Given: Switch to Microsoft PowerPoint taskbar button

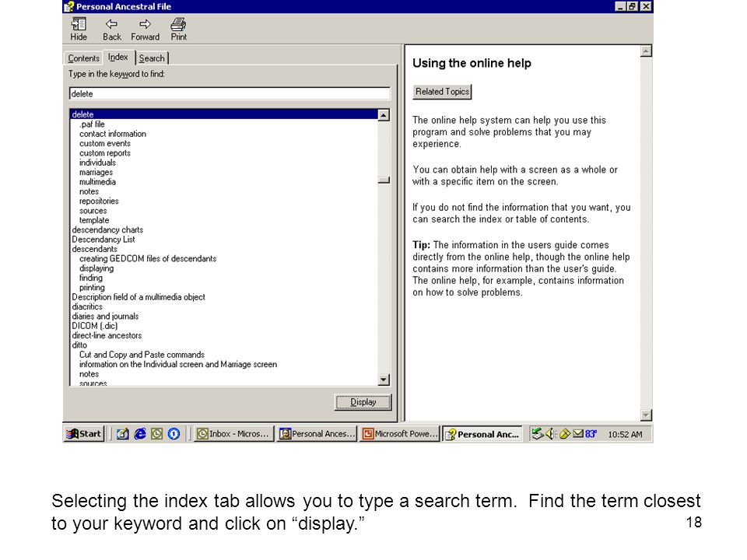Looking at the screenshot, I should (399, 434).
